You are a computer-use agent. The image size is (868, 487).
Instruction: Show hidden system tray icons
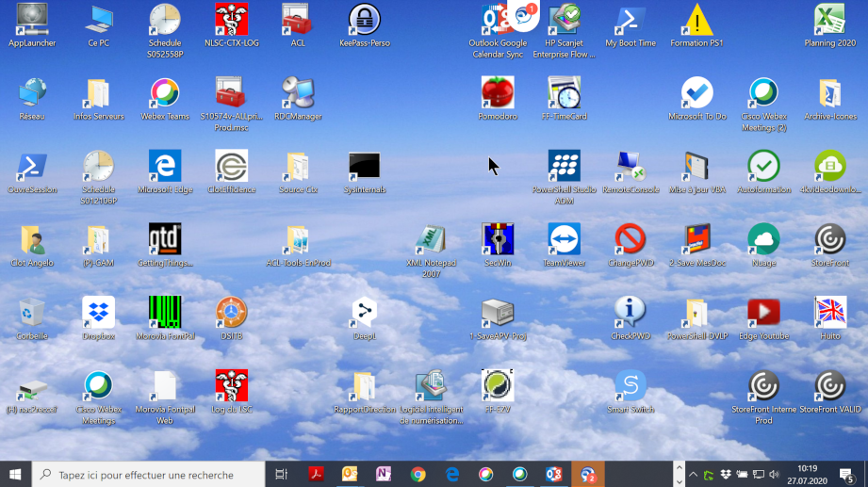pyautogui.click(x=693, y=474)
